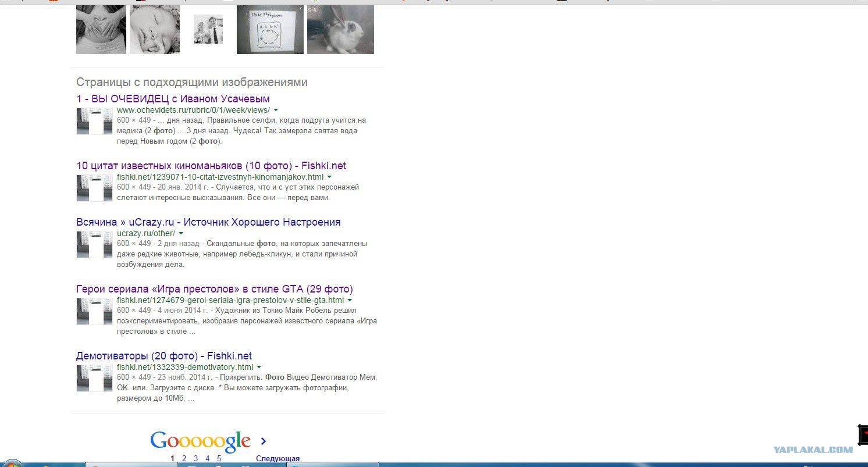The height and width of the screenshot is (467, 868).
Task: Expand the dropdown arrow beside www.ochevidets.ru URL
Action: (x=276, y=110)
